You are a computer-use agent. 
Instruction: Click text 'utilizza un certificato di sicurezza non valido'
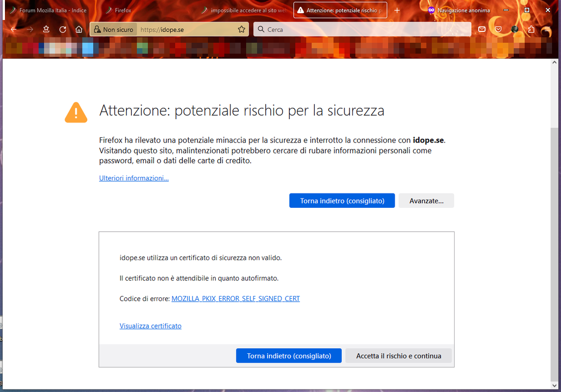coord(214,258)
